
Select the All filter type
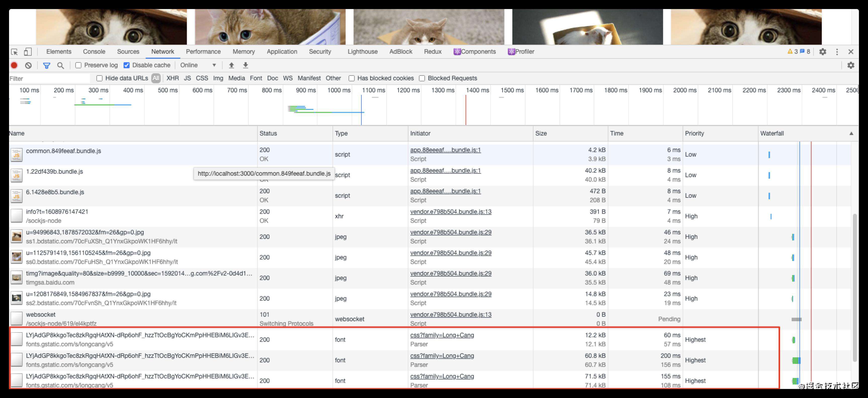[156, 78]
